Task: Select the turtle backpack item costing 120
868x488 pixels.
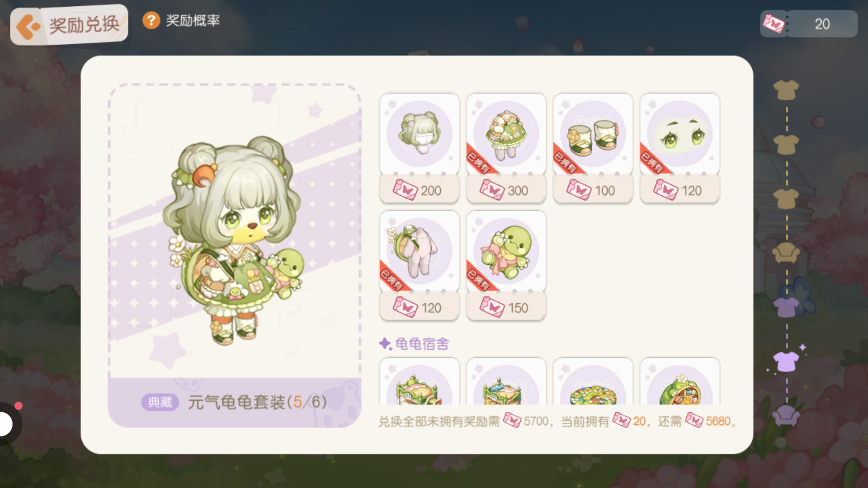Action: [420, 266]
